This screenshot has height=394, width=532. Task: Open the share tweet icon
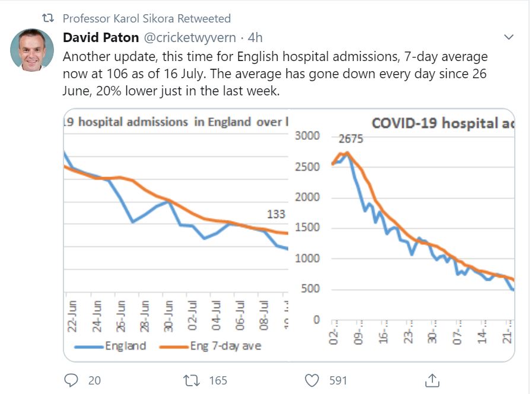coord(432,380)
